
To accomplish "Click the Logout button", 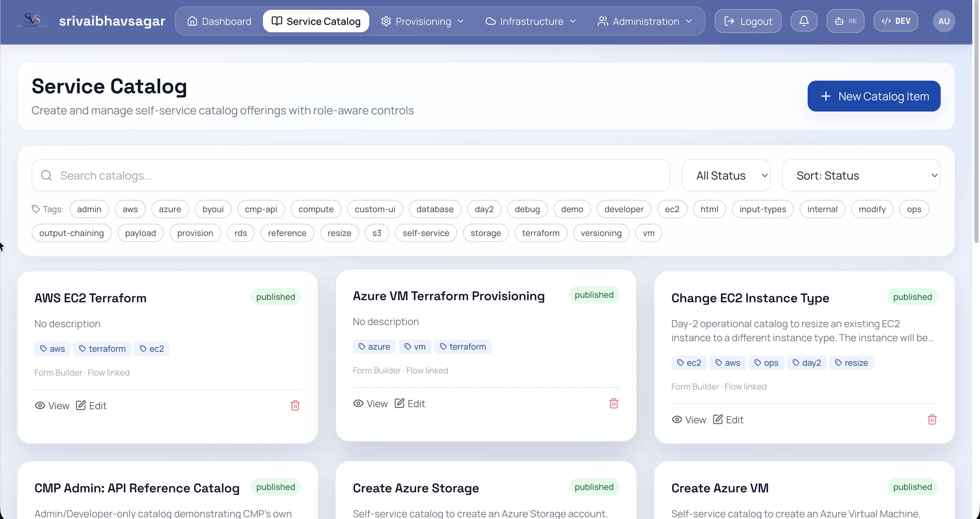I will [x=748, y=21].
